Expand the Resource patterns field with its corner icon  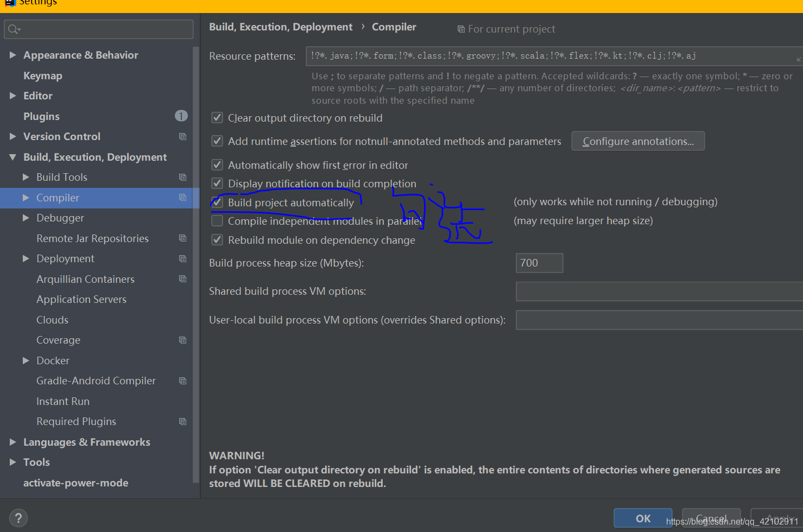click(799, 59)
